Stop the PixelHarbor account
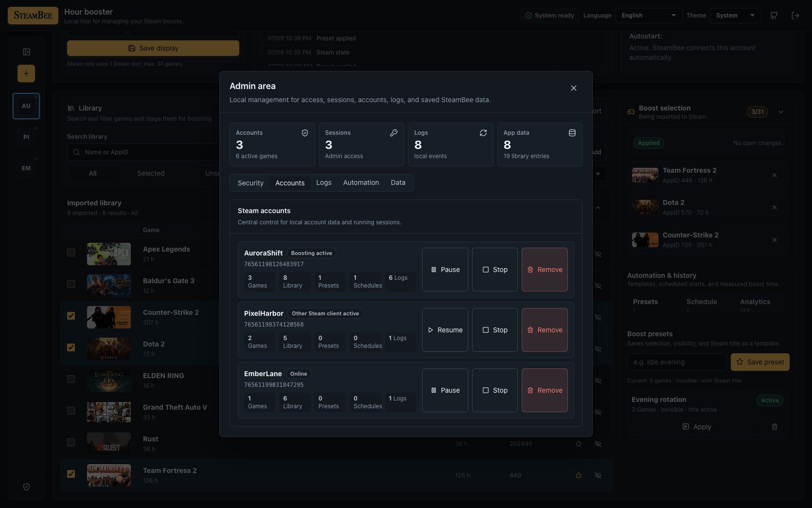This screenshot has width=812, height=508. click(x=494, y=330)
